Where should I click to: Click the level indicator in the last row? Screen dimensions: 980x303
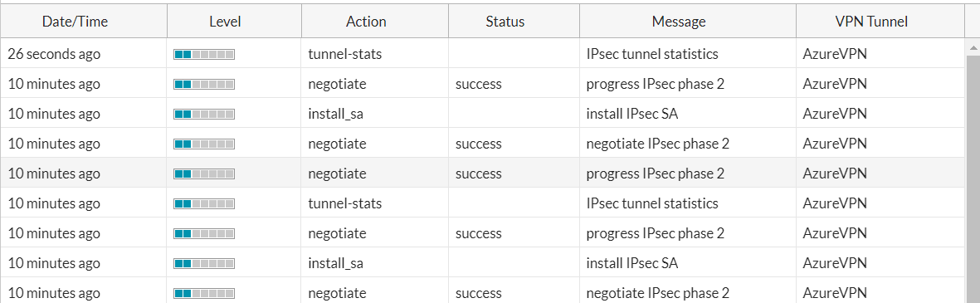click(x=204, y=293)
